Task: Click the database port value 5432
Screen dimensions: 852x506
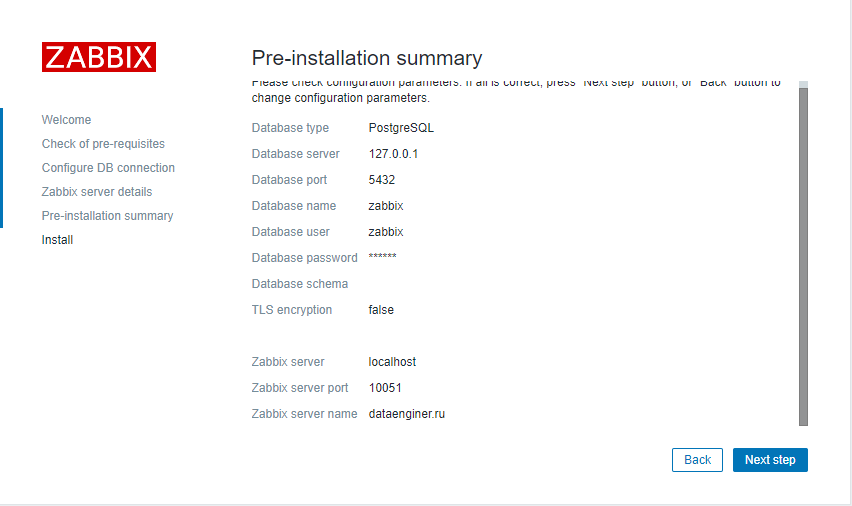Action: [381, 180]
